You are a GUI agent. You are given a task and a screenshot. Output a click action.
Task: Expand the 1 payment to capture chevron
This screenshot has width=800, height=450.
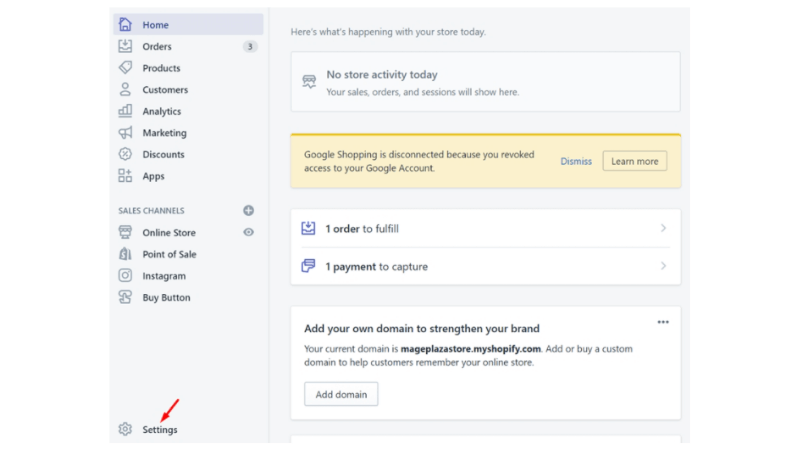pyautogui.click(x=663, y=266)
